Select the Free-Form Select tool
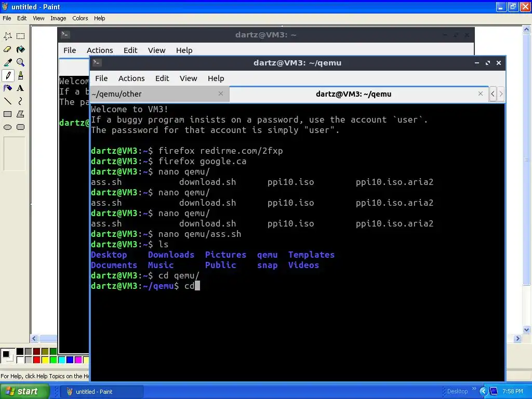Image resolution: width=532 pixels, height=399 pixels. [x=8, y=36]
